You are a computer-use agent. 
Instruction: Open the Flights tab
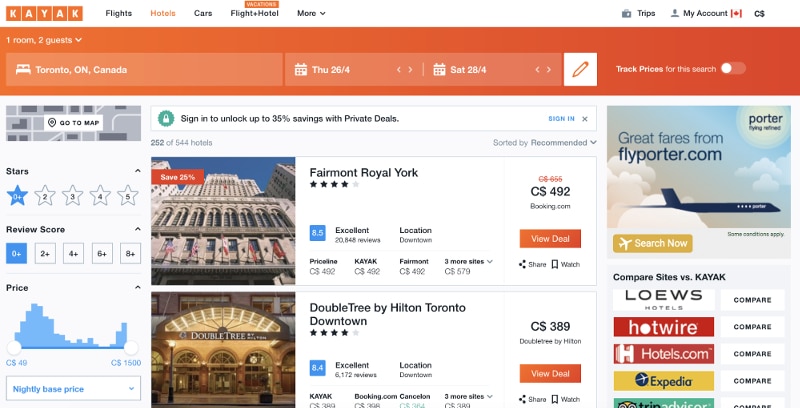click(x=118, y=13)
